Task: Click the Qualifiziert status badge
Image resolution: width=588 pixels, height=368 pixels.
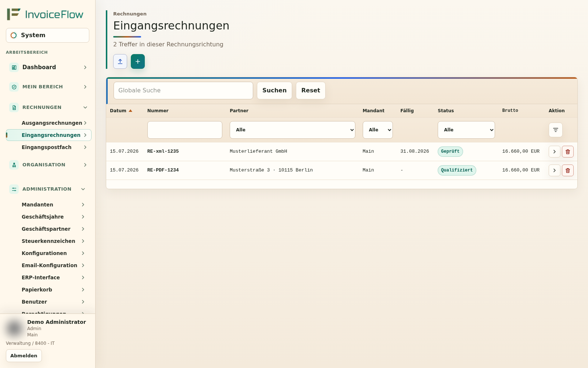Action: [x=457, y=170]
